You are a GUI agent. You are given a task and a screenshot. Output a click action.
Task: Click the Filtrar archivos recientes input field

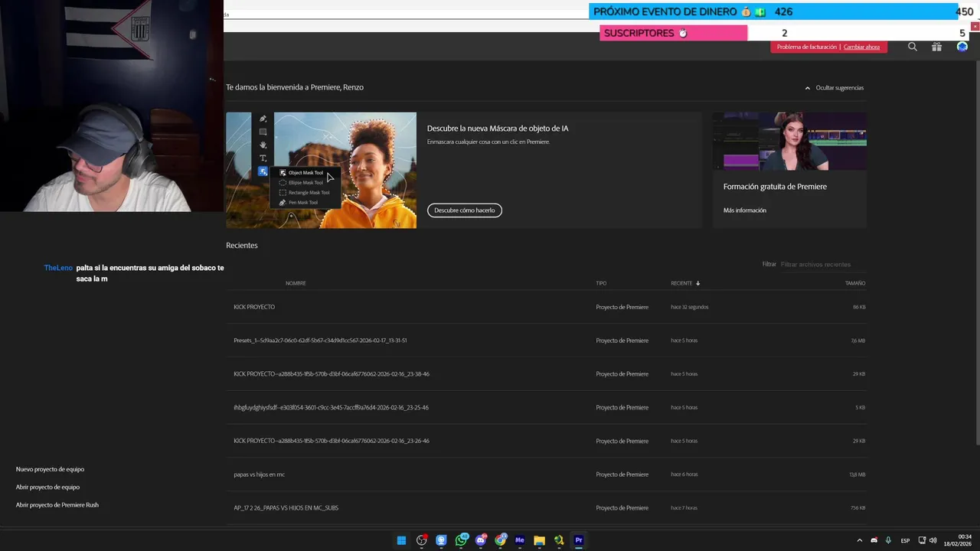[823, 264]
